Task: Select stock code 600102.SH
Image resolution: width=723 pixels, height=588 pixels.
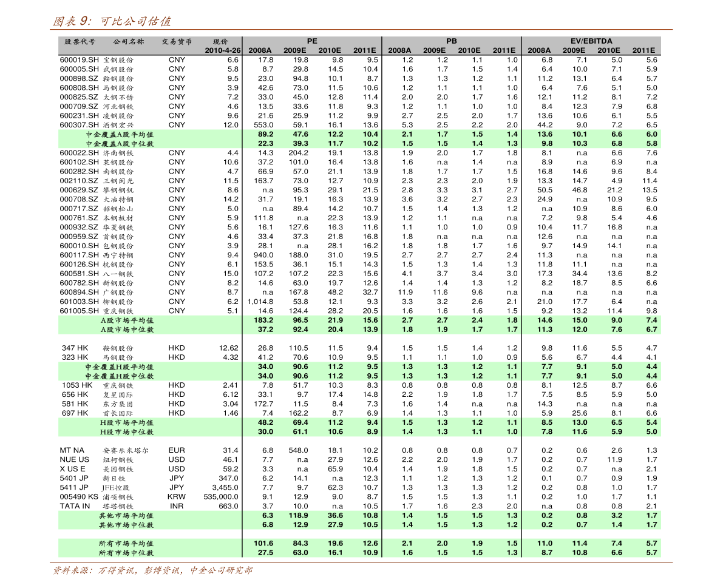Action: pos(80,162)
